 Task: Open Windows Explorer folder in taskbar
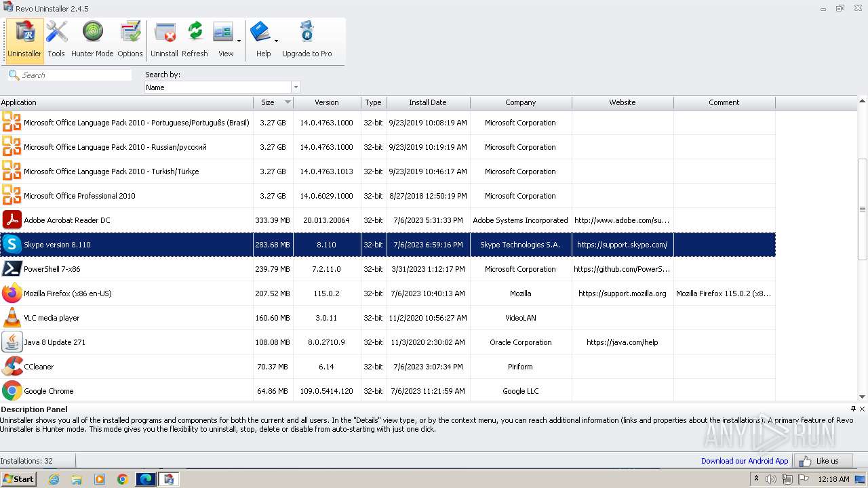coord(77,479)
